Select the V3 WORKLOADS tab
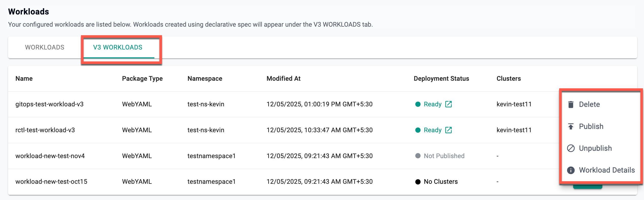Viewport: 644px width, 200px height. click(118, 47)
